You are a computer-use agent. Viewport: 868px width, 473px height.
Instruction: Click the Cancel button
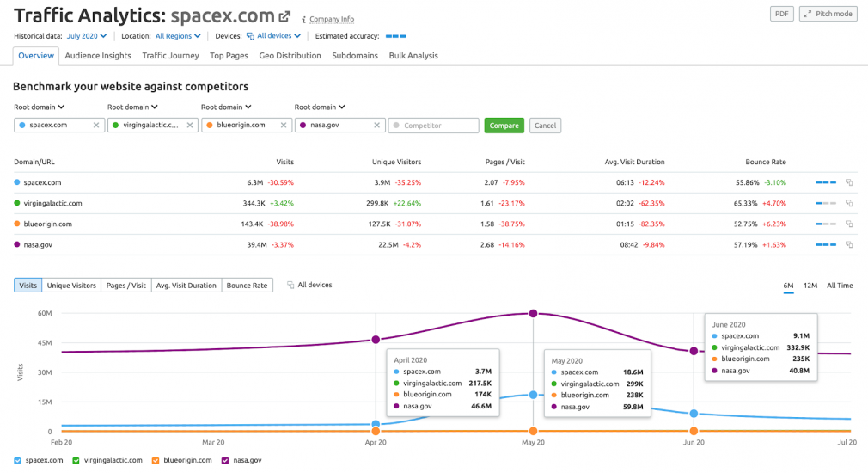point(545,126)
